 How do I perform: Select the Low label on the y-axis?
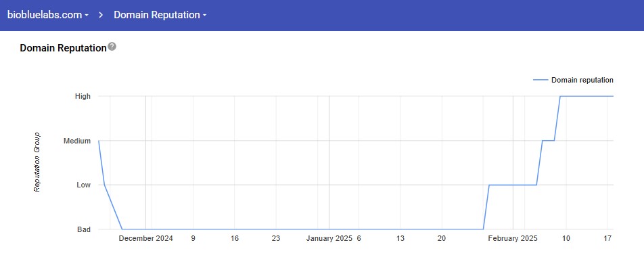(x=83, y=185)
